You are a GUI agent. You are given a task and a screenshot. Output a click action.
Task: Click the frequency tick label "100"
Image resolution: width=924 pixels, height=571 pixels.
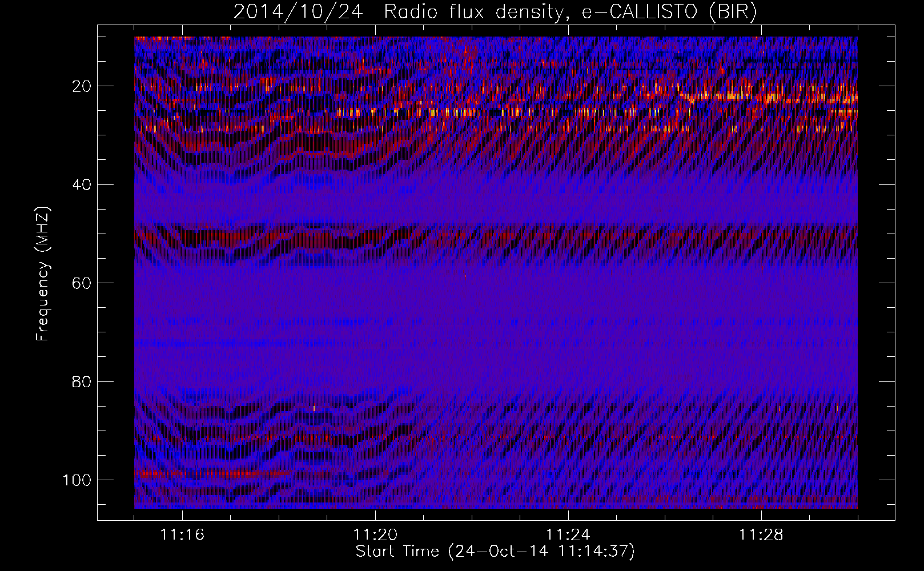[x=77, y=480]
